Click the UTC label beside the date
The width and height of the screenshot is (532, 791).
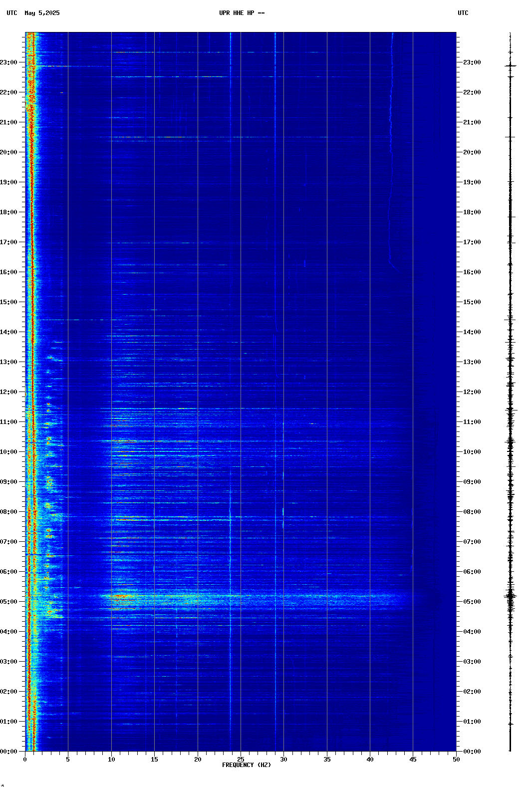(x=12, y=13)
